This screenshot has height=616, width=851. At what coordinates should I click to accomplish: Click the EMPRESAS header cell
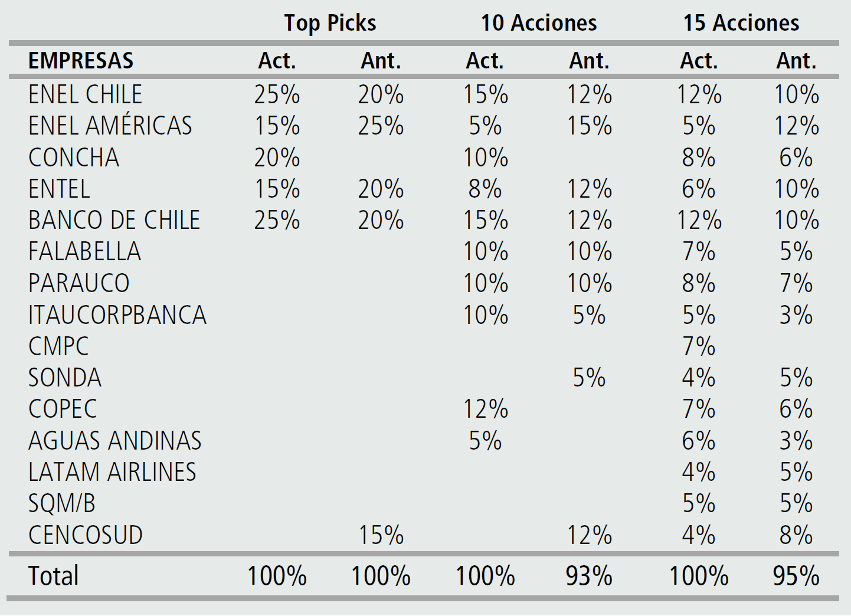pyautogui.click(x=81, y=61)
